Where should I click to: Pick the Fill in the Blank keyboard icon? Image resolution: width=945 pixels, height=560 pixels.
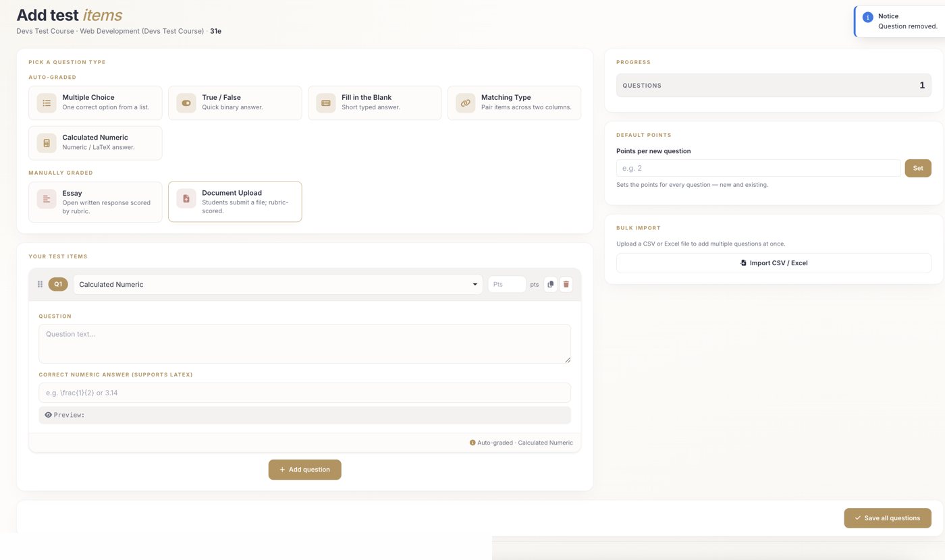[x=326, y=103]
